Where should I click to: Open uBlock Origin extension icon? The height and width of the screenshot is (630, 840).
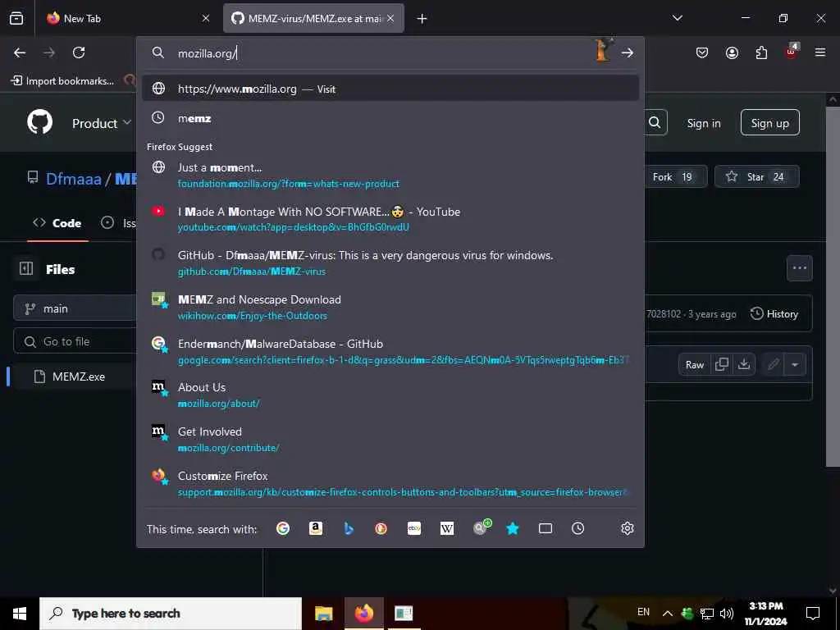(792, 52)
